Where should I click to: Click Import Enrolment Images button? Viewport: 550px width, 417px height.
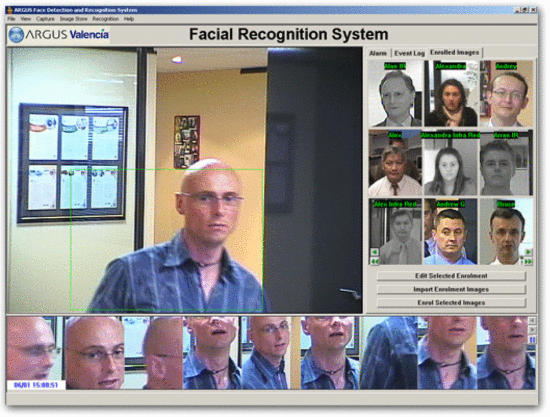pyautogui.click(x=451, y=289)
